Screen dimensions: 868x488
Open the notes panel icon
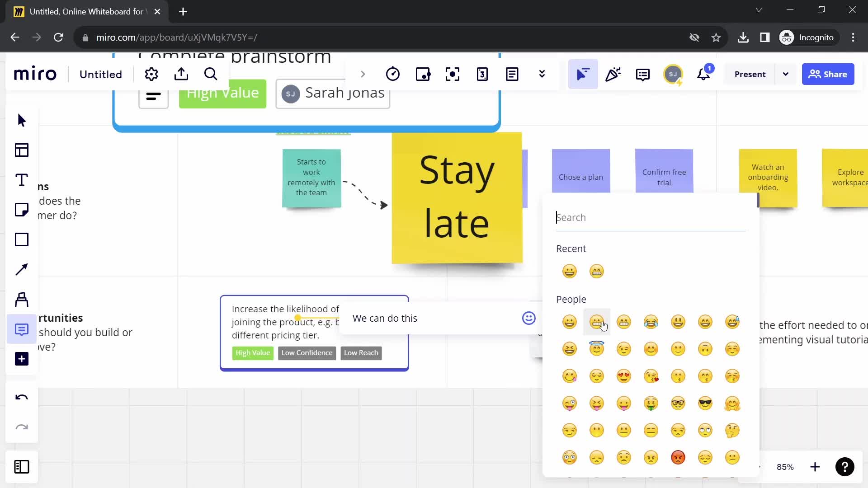(x=512, y=74)
